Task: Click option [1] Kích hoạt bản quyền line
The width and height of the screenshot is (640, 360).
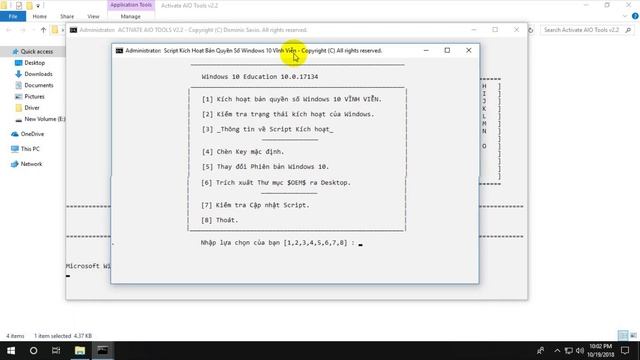Action: tap(292, 99)
